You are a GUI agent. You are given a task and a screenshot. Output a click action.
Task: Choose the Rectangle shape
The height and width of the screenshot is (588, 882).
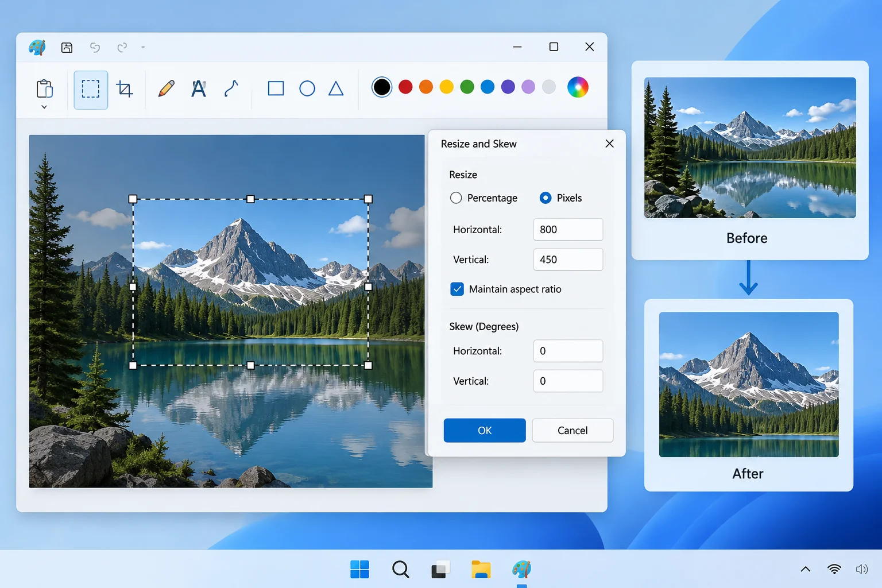click(276, 88)
